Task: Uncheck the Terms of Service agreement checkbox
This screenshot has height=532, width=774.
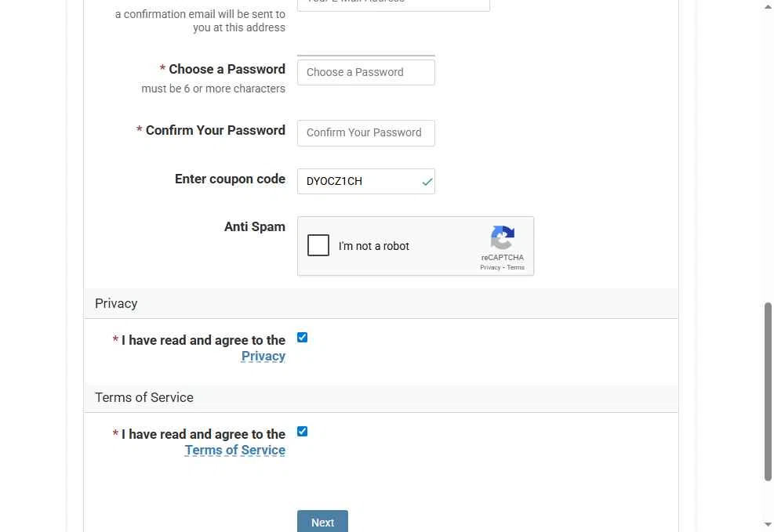Action: [x=302, y=432]
